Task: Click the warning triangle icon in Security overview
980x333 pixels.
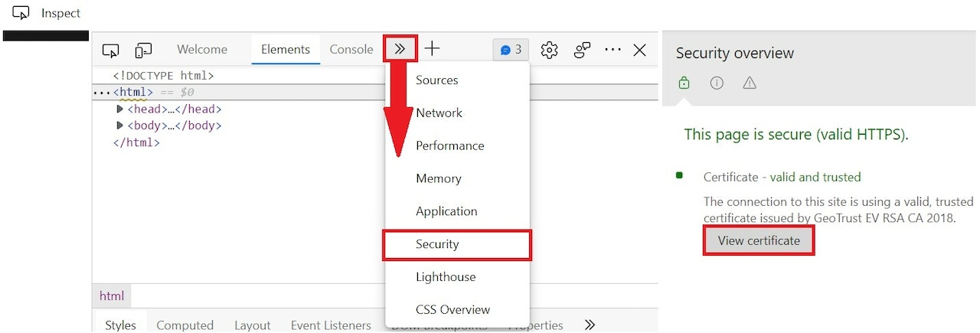Action: tap(750, 83)
